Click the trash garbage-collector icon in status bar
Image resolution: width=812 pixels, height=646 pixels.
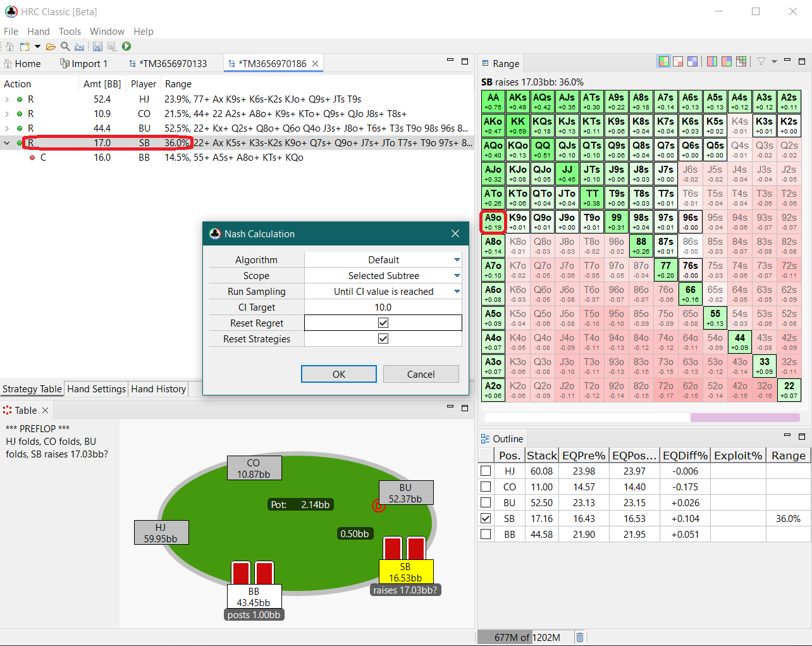coord(579,637)
